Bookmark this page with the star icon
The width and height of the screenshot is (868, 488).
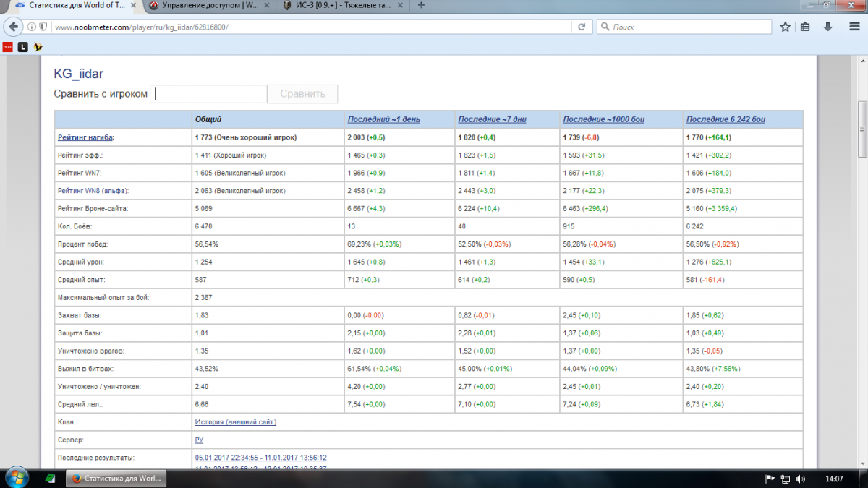[786, 27]
